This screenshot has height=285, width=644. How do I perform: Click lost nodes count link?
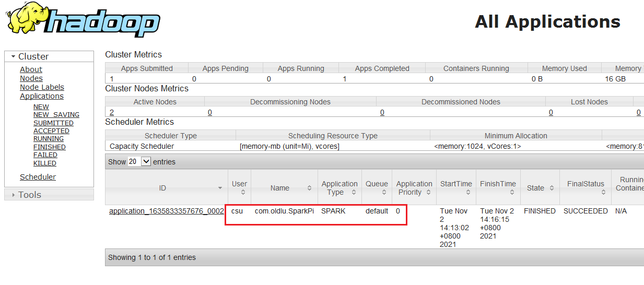(x=551, y=112)
